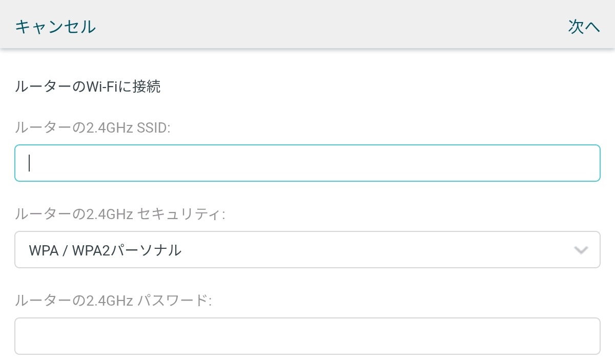Click blank area below the password field
The width and height of the screenshot is (615, 364).
click(307, 359)
